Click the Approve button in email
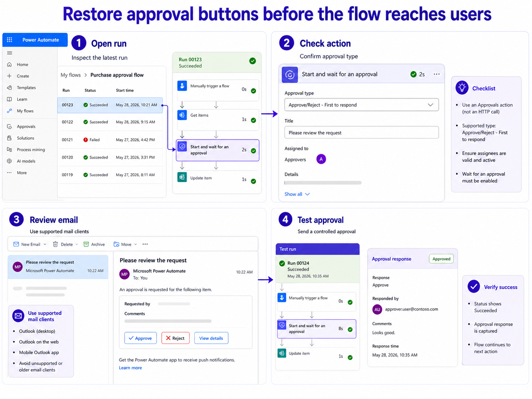 pyautogui.click(x=140, y=338)
